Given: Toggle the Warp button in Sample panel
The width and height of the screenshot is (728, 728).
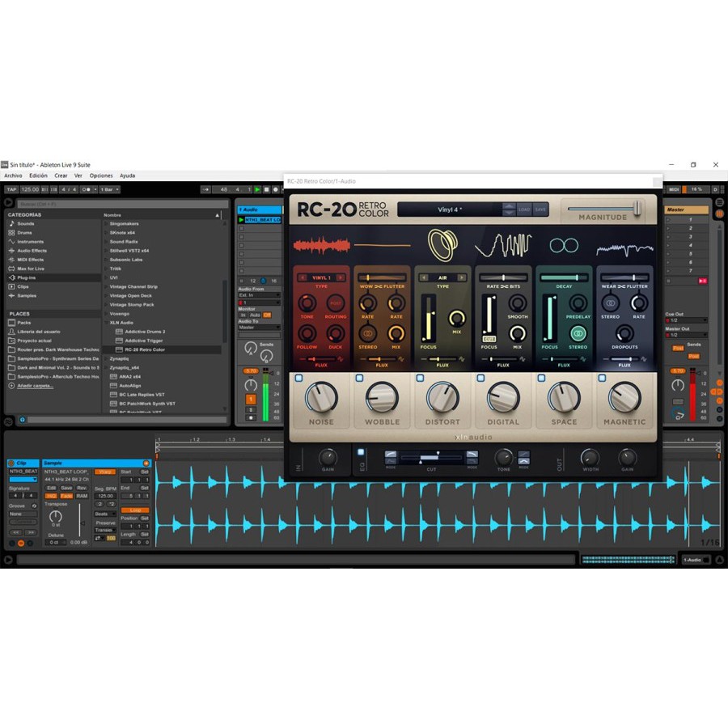Looking at the screenshot, I should 104,472.
